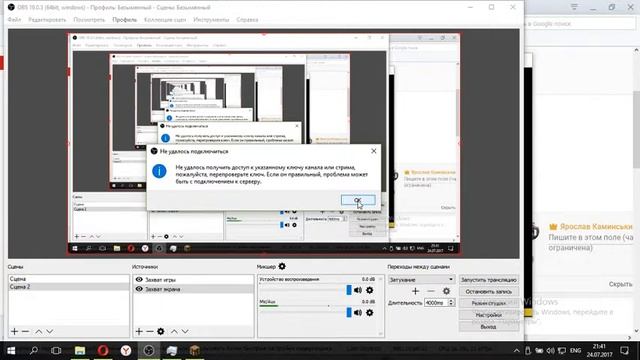Click Скрыть in the browser window
Screen dimensions: 640x360
(620, 284)
